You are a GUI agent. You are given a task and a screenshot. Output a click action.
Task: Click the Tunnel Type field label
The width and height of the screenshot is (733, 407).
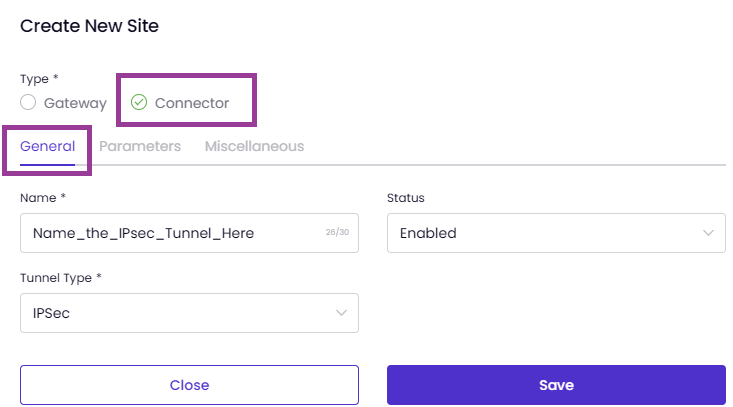pos(61,278)
